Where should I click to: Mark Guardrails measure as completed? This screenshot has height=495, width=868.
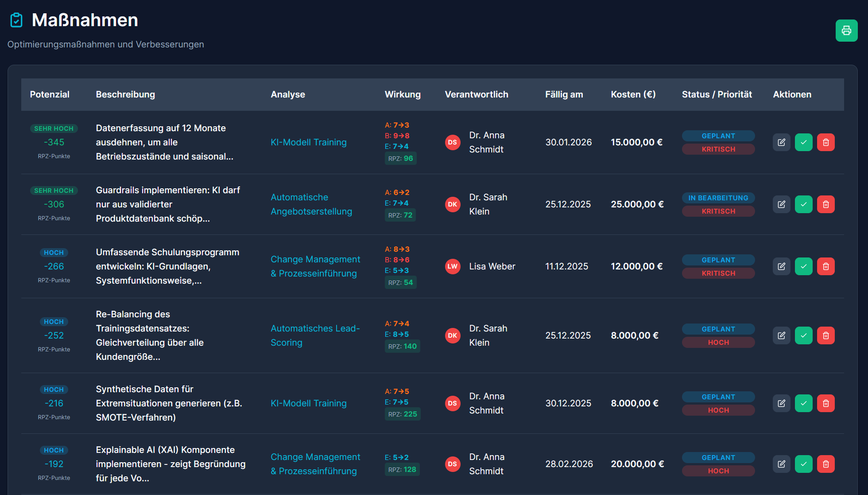tap(803, 204)
